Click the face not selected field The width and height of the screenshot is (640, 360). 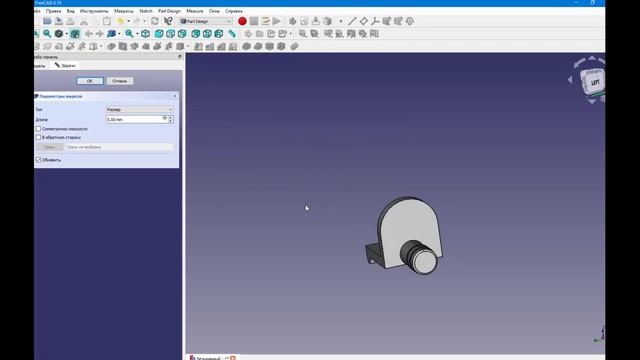click(x=119, y=147)
